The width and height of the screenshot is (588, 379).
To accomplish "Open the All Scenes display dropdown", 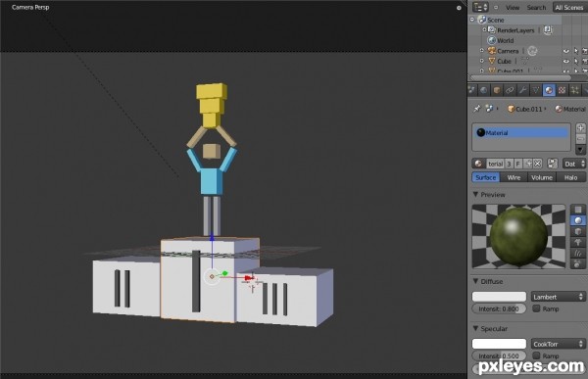I will tap(569, 7).
